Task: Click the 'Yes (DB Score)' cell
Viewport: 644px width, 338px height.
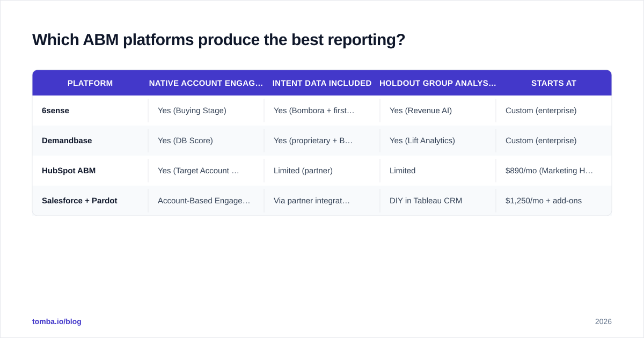Action: click(x=206, y=141)
